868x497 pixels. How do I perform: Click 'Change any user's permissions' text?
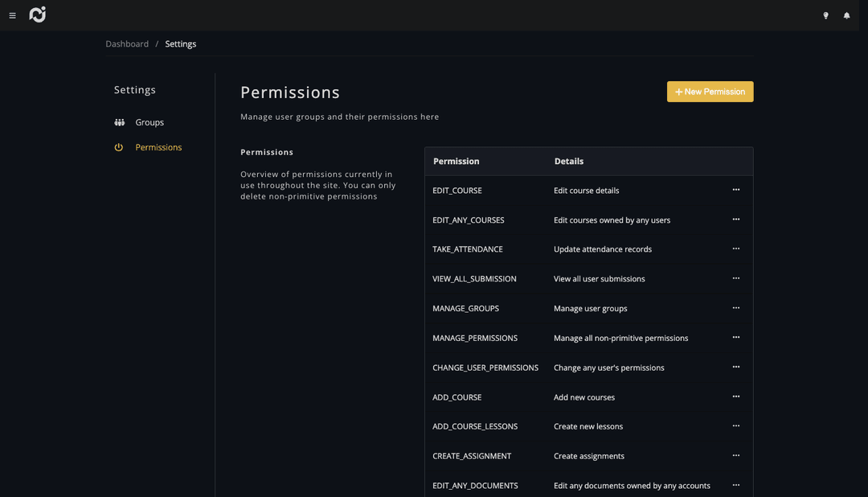coord(609,368)
